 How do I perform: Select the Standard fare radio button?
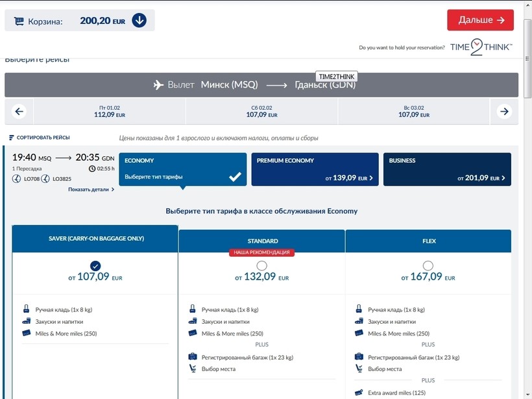click(261, 265)
